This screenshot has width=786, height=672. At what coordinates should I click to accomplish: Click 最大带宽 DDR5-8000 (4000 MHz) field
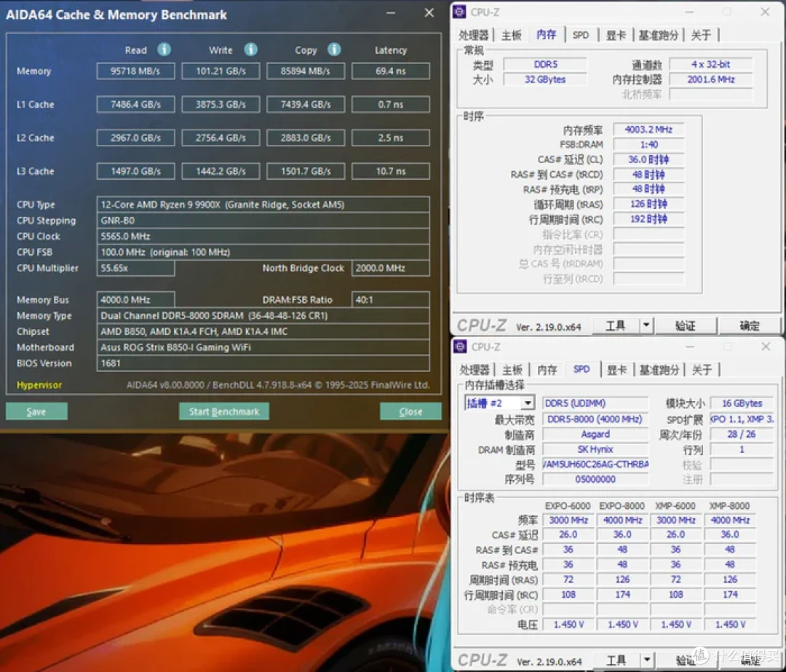[595, 419]
